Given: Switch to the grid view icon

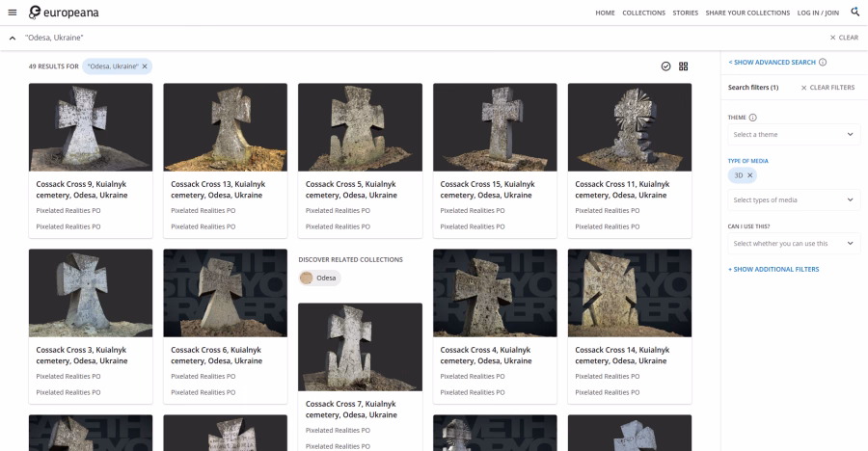Looking at the screenshot, I should [684, 66].
